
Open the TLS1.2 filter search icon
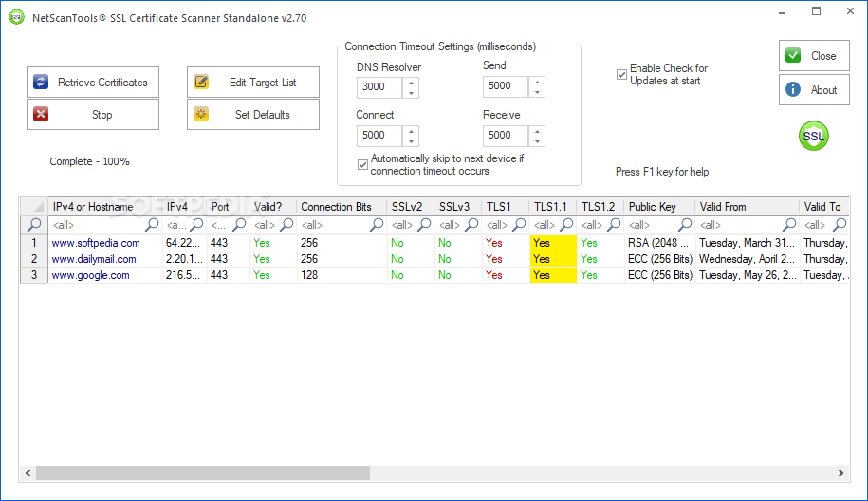614,225
